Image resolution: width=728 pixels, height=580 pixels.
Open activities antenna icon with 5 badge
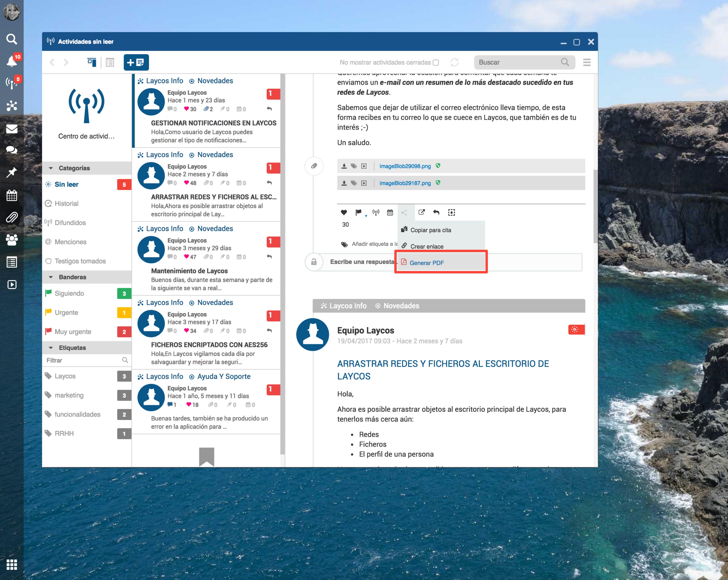click(x=12, y=83)
